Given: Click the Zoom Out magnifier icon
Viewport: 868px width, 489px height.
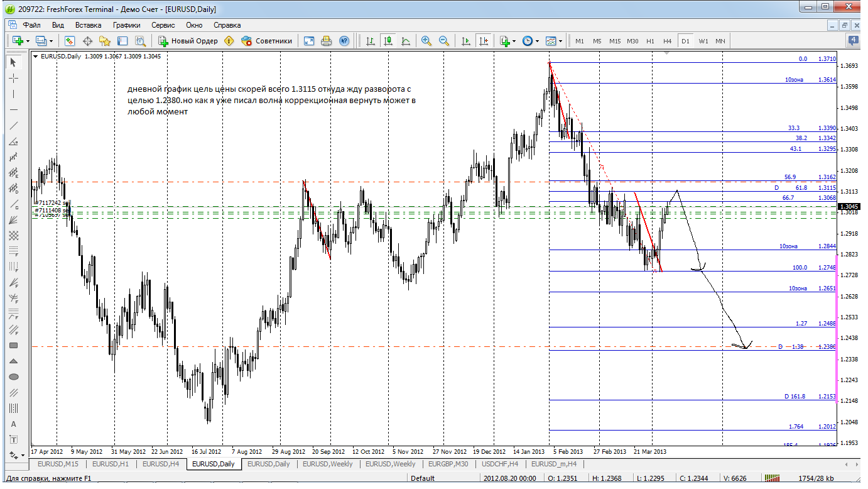Looking at the screenshot, I should click(444, 41).
